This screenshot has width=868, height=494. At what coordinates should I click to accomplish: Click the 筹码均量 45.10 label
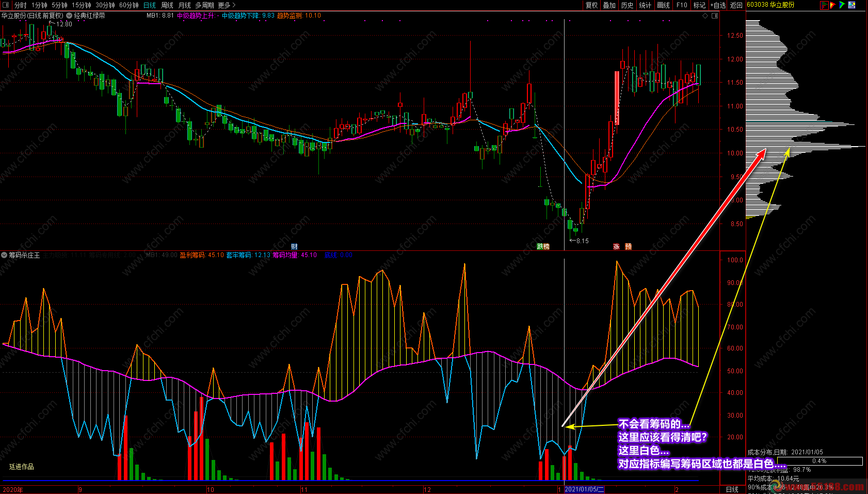295,255
